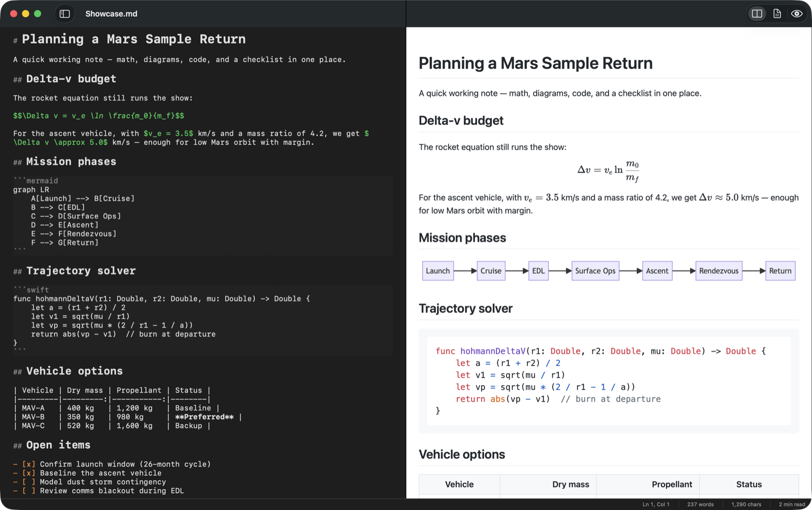Place cursor in '## Delta-v budget' source heading
The image size is (812, 510).
pyautogui.click(x=65, y=79)
